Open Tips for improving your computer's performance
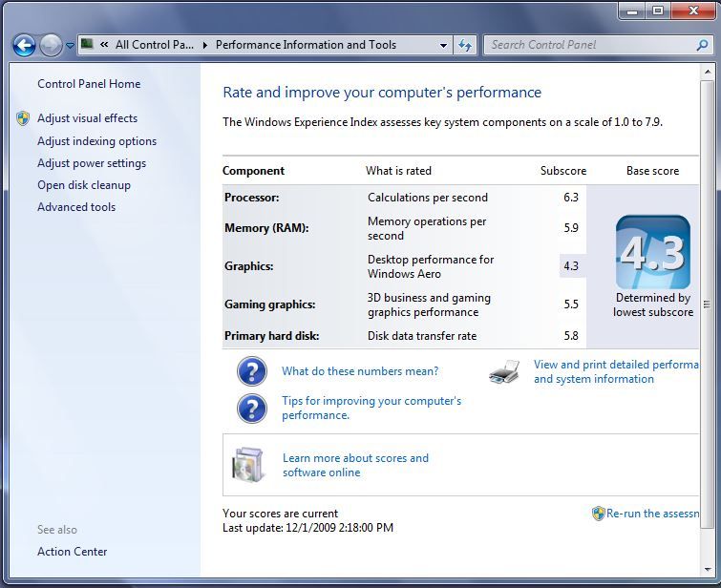This screenshot has height=588, width=721. [371, 408]
